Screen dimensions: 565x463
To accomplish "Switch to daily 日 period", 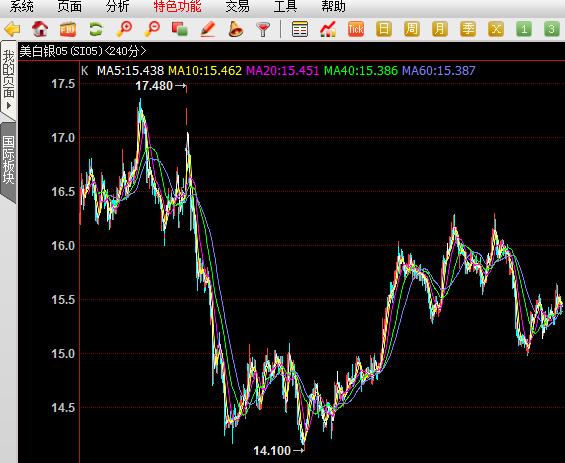I will (384, 29).
